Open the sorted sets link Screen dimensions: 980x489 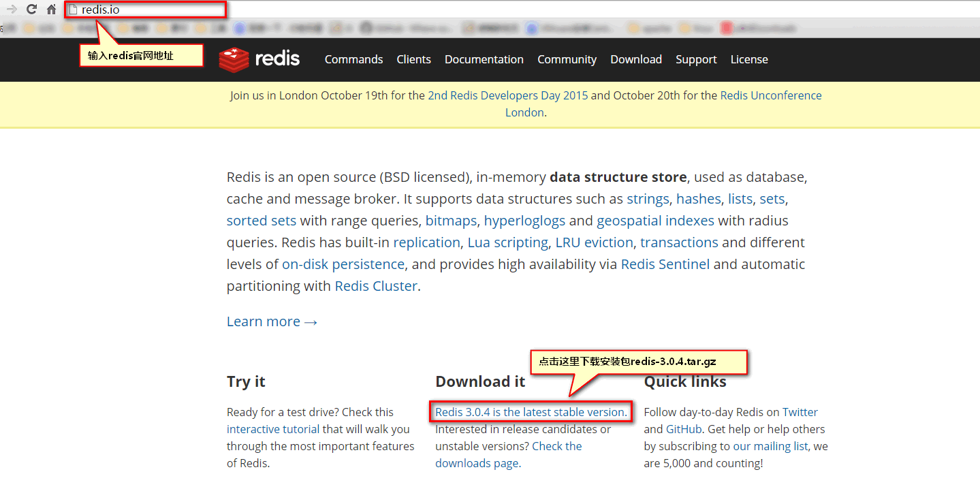262,221
